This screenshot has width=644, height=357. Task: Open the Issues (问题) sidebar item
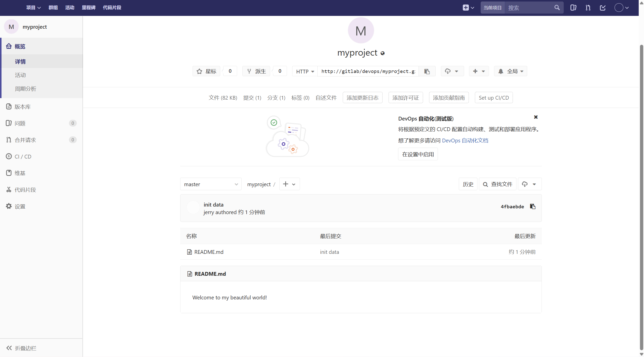[41, 123]
